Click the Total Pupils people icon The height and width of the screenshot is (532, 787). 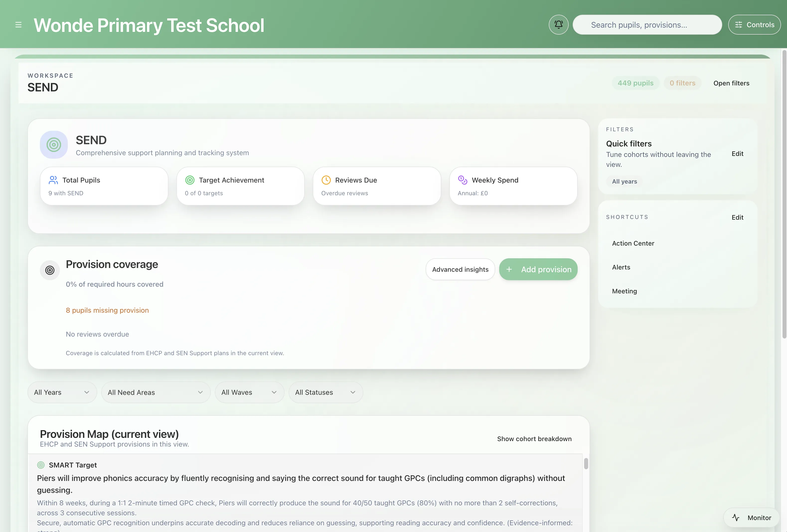(x=53, y=180)
